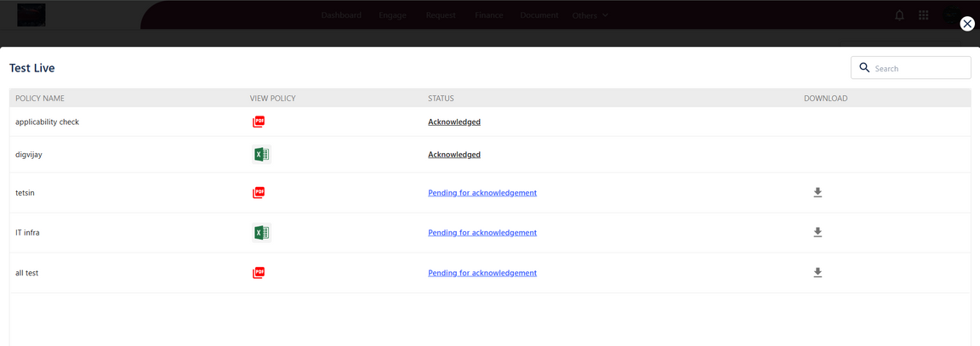Open the notifications bell

click(899, 15)
